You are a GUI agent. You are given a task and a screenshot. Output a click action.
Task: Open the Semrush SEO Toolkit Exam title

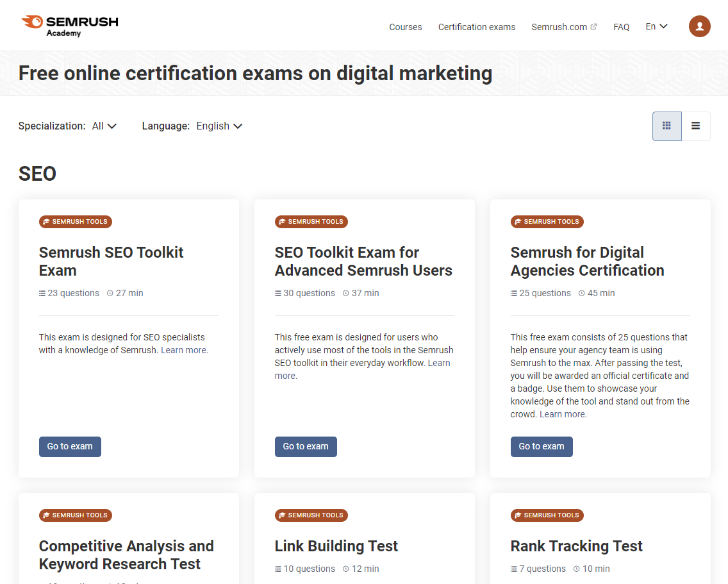click(111, 261)
